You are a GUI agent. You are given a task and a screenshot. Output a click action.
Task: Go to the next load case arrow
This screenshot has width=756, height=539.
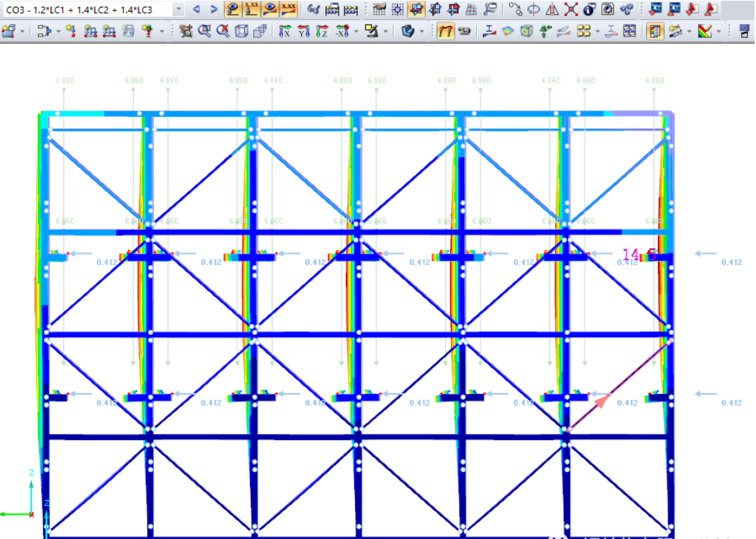coord(214,10)
